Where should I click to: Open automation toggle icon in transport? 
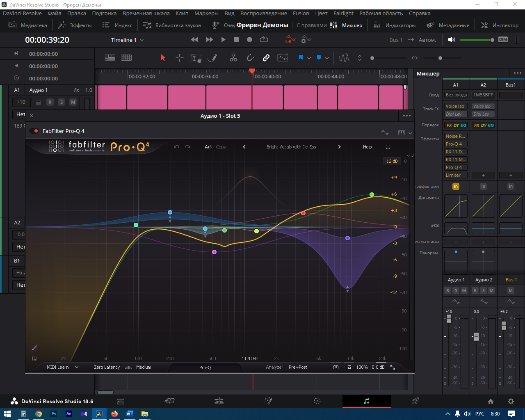click(290, 40)
